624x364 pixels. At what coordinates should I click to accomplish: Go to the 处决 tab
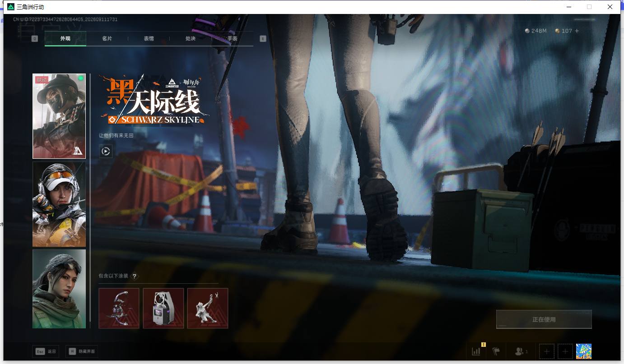click(191, 39)
